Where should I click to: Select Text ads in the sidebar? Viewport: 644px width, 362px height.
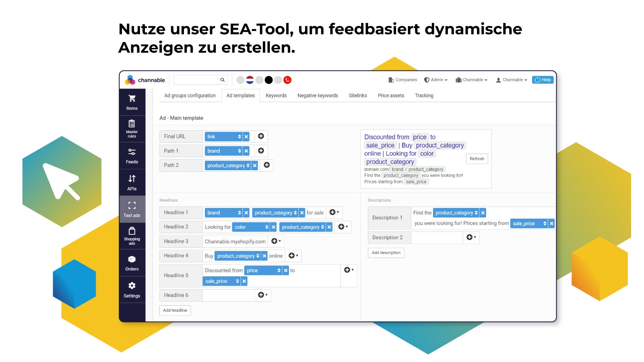click(x=132, y=209)
